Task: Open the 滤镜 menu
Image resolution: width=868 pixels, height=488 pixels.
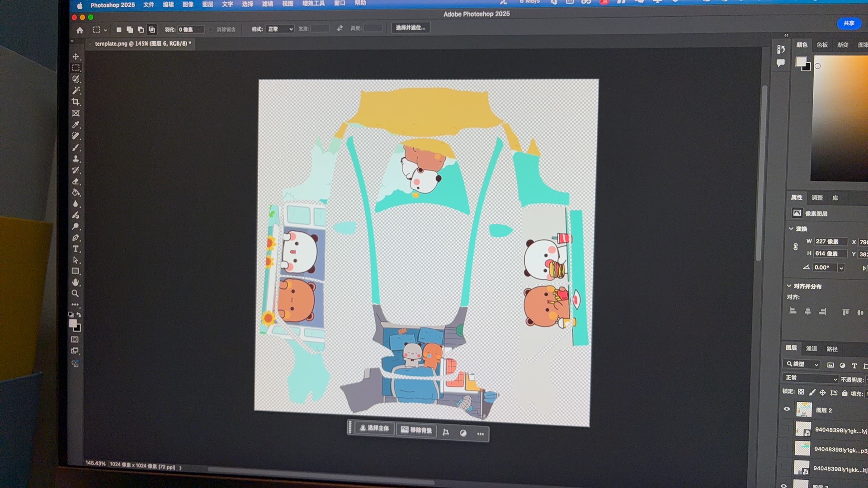Action: (x=268, y=4)
